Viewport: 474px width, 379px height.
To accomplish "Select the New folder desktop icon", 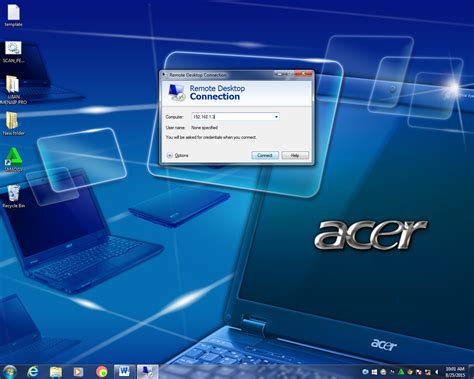I will pos(13,123).
